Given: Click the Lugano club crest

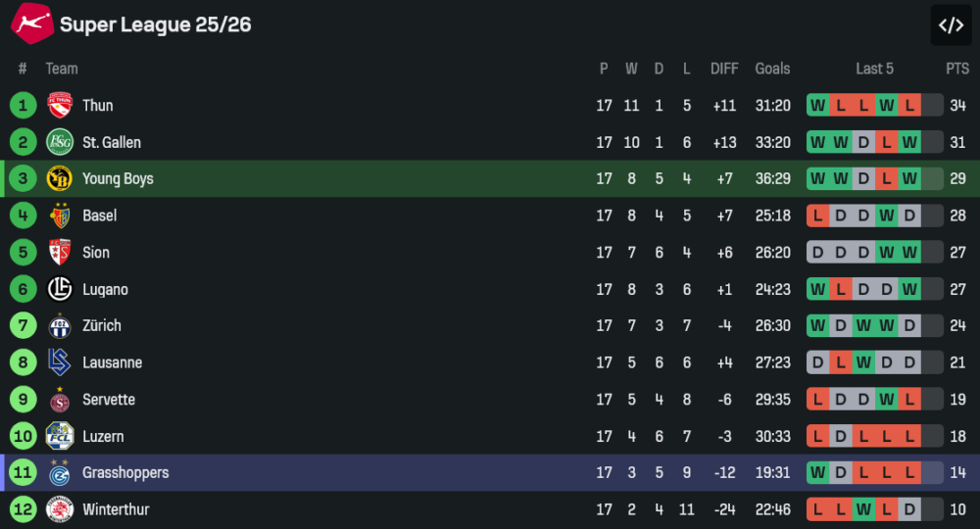Looking at the screenshot, I should tap(60, 289).
